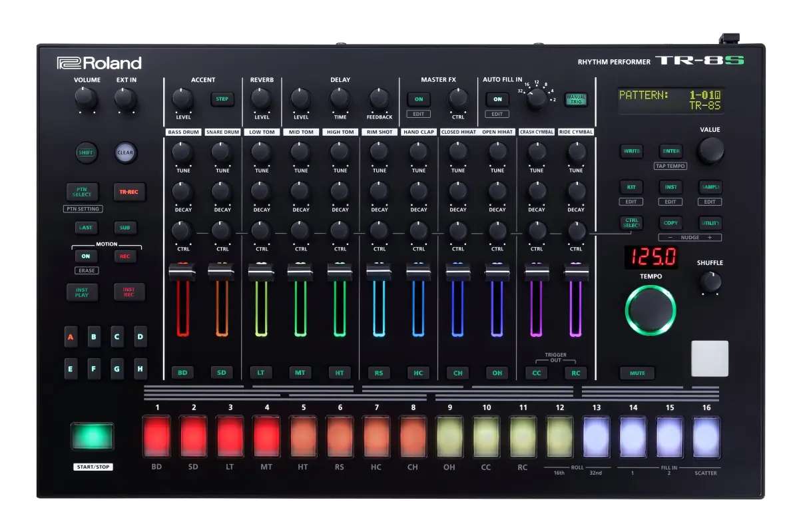Tap step pad 16 labeled SCATTER
Image resolution: width=799 pixels, height=532 pixels.
pyautogui.click(x=706, y=436)
